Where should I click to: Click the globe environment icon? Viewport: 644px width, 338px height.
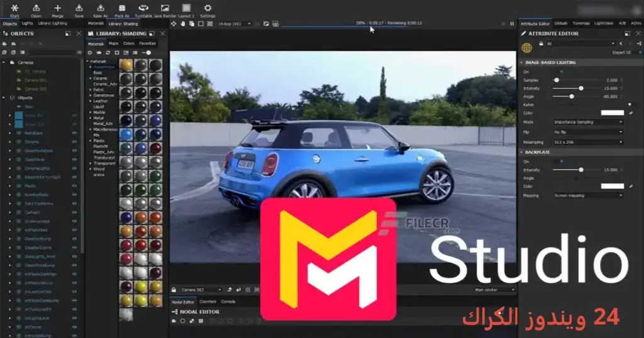coord(526,48)
